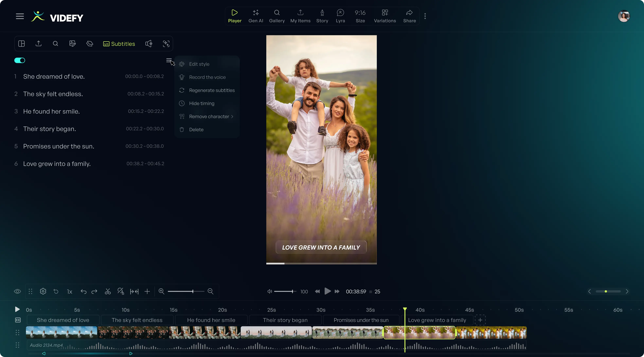
Task: Toggle the CC subtitle track icon
Action: 18,320
